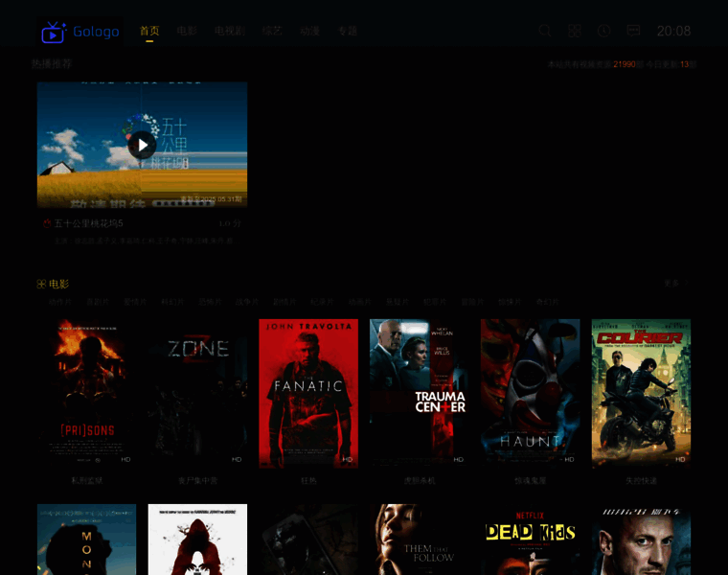Filter movies by 喜剧片 genre
The height and width of the screenshot is (575, 728).
pos(98,302)
